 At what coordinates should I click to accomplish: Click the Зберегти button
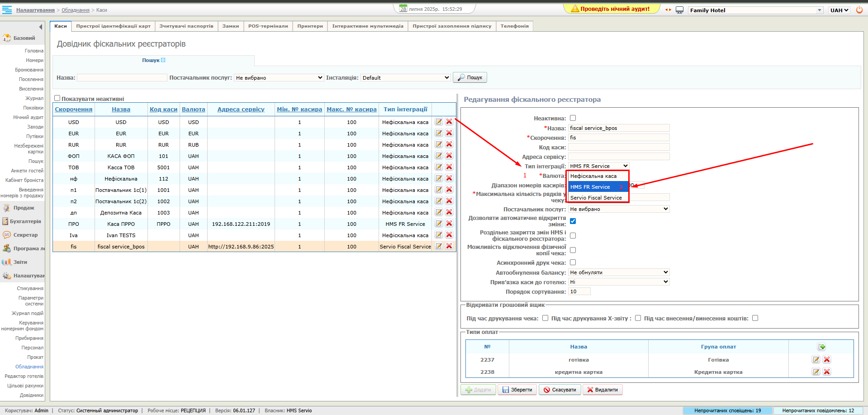click(517, 390)
